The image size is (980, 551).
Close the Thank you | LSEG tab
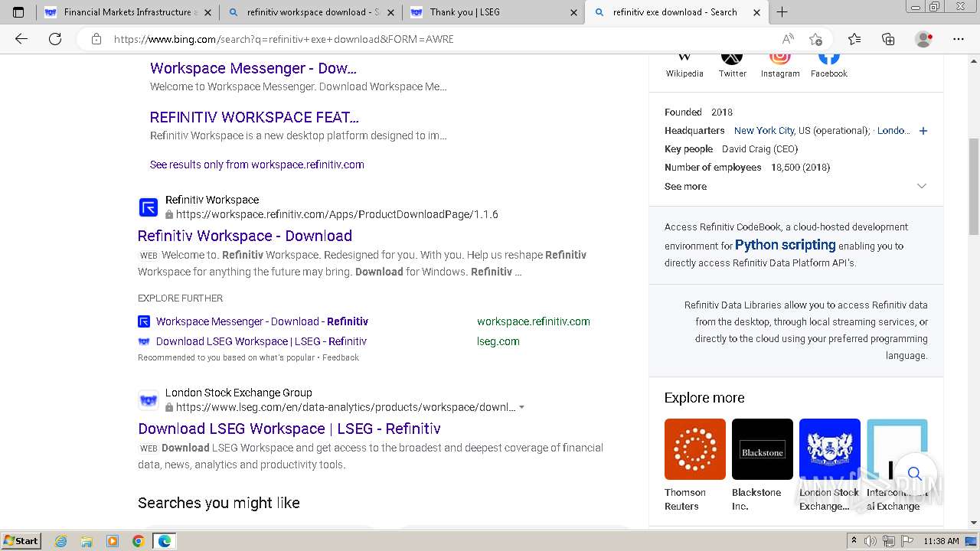(x=574, y=12)
